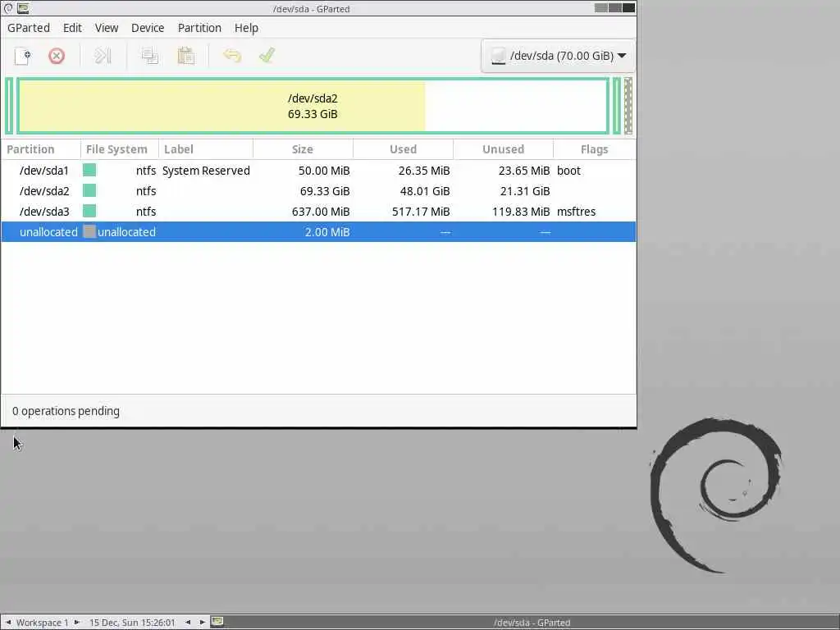Click the Unused column header
The height and width of the screenshot is (630, 840).
point(503,149)
